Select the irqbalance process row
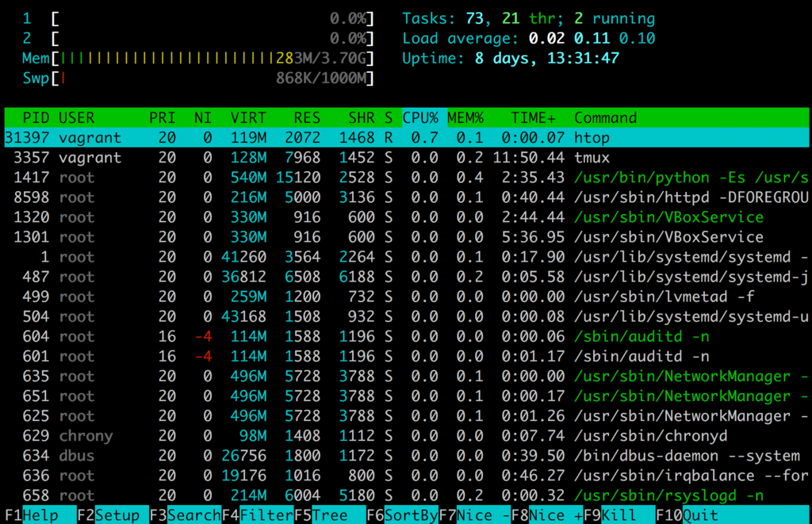 click(x=407, y=476)
